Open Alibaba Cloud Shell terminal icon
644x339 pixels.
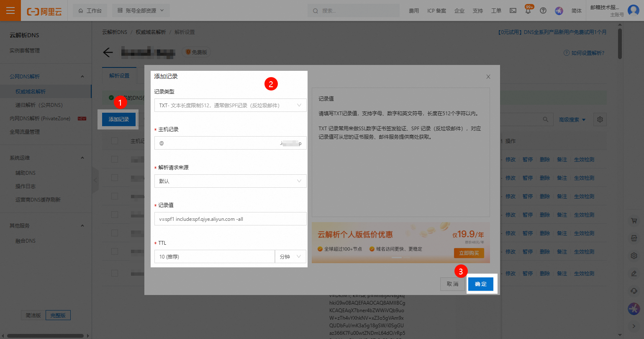(513, 10)
